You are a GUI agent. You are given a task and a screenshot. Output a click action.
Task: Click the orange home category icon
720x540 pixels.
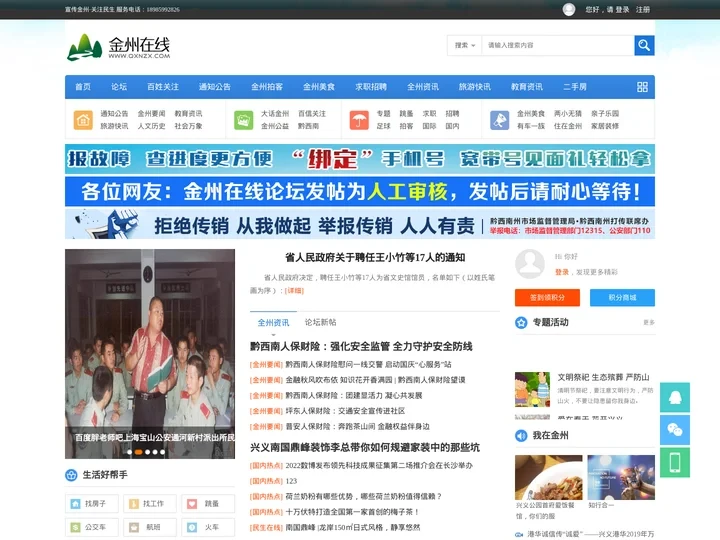(83, 120)
